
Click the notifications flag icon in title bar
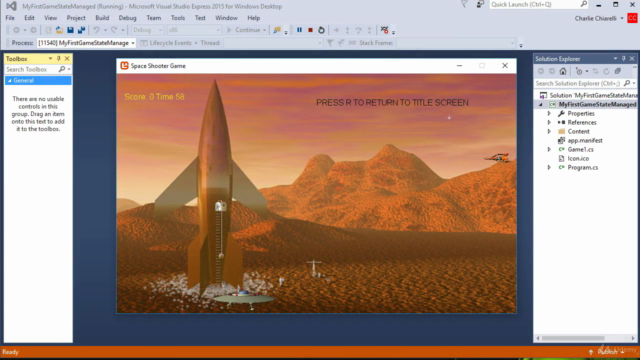(464, 4)
